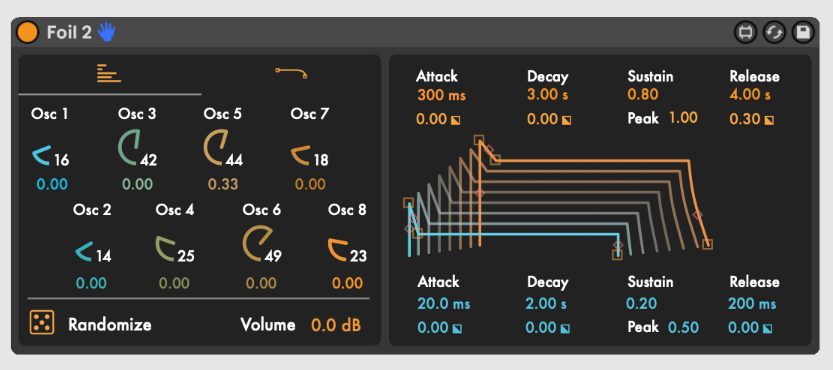Viewport: 833px width, 370px height.
Task: Click the blue hand icon beside Foil 2
Action: click(107, 32)
